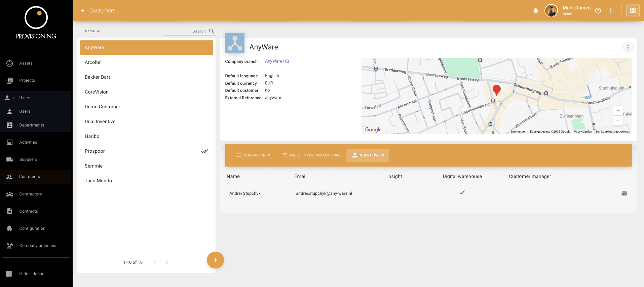Open the apps grid button
644x287 pixels.
tap(633, 10)
